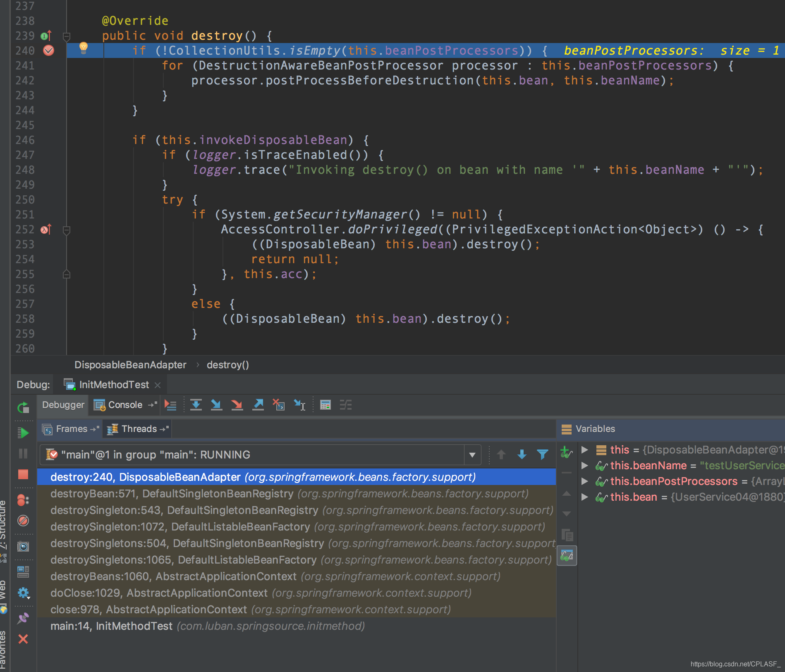The width and height of the screenshot is (785, 672).
Task: Add new watch in Variables
Action: tap(566, 452)
